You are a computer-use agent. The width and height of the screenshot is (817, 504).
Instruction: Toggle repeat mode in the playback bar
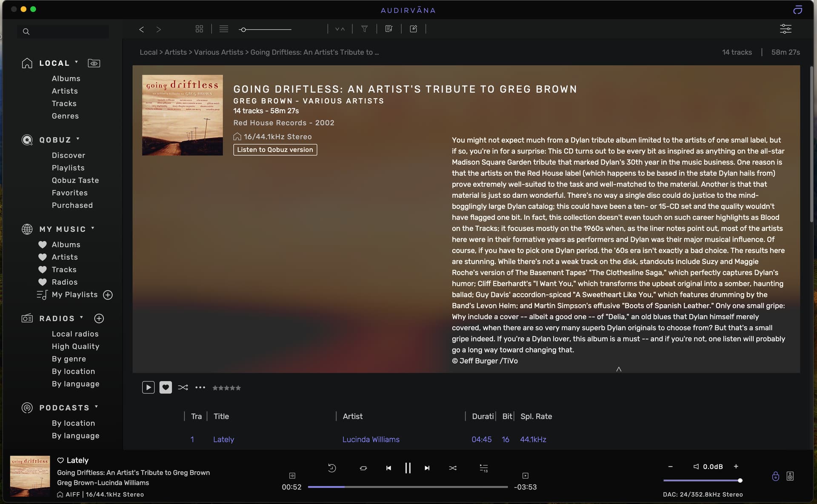[363, 468]
